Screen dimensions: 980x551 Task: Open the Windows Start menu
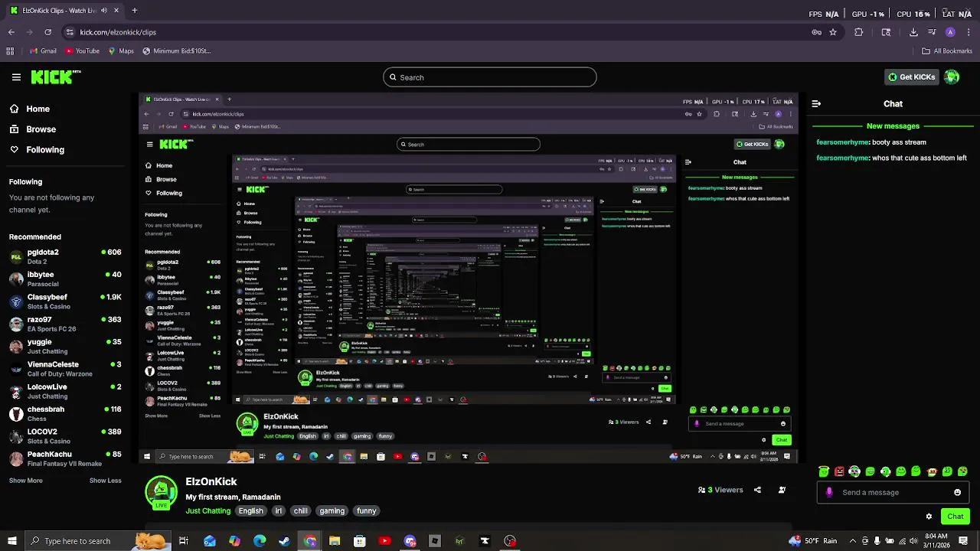[11, 541]
